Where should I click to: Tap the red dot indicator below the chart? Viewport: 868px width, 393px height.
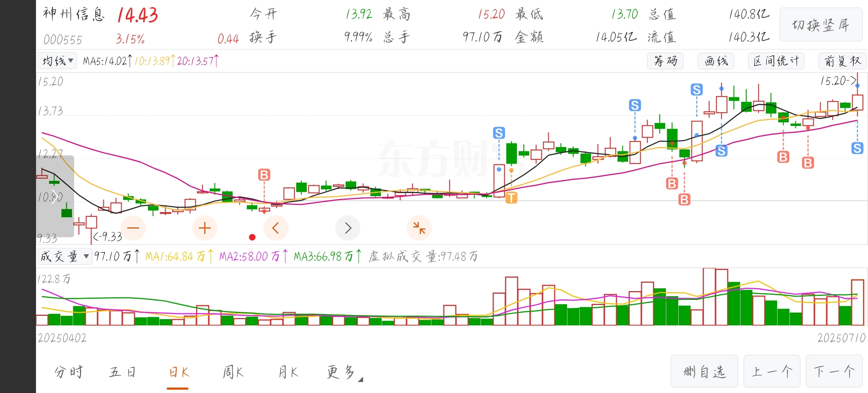tap(252, 237)
